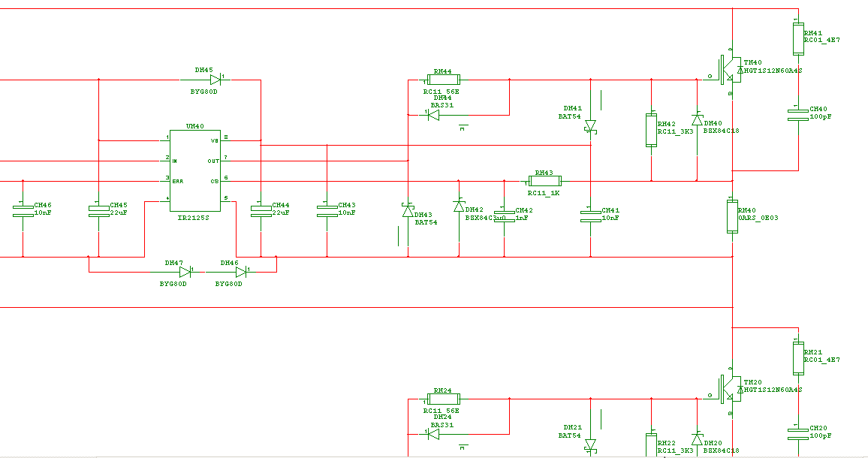Select the DH40 zener diode symbol
This screenshot has height=458, width=868.
pos(697,120)
